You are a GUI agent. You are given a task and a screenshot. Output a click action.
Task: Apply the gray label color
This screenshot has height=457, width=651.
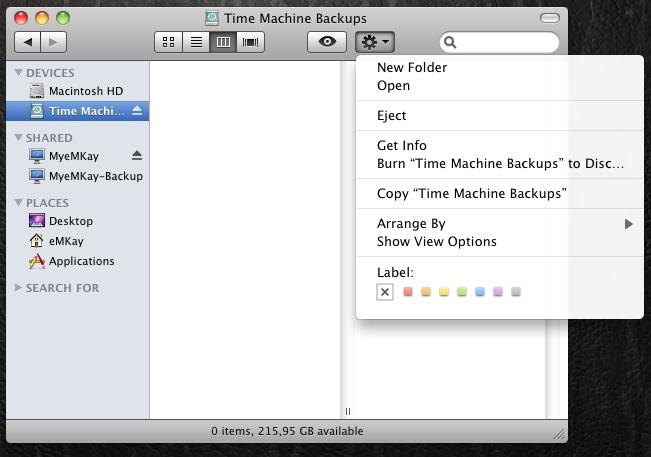point(516,292)
